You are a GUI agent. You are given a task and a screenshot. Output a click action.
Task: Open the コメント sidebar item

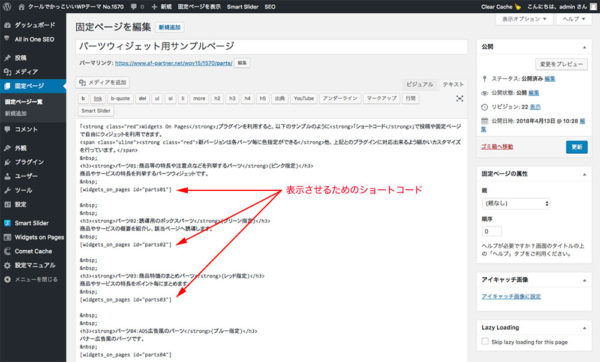point(33,129)
